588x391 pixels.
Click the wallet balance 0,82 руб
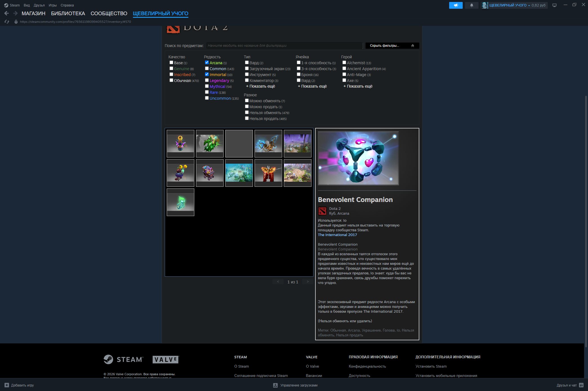[x=538, y=5]
